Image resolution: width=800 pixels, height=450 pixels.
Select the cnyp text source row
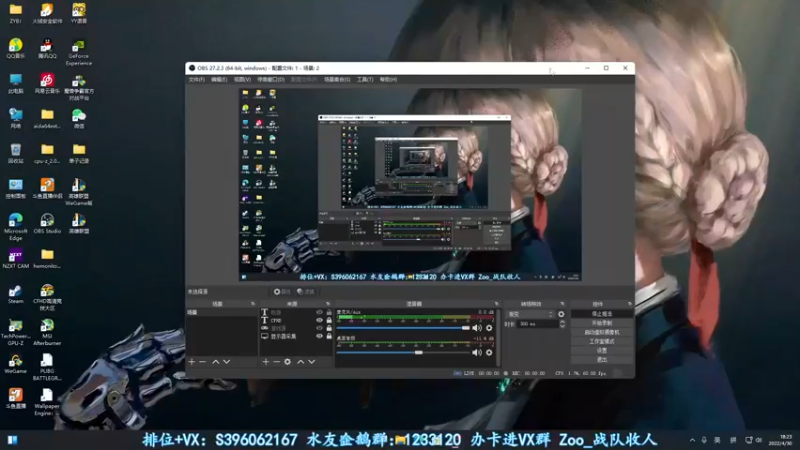tap(295, 320)
